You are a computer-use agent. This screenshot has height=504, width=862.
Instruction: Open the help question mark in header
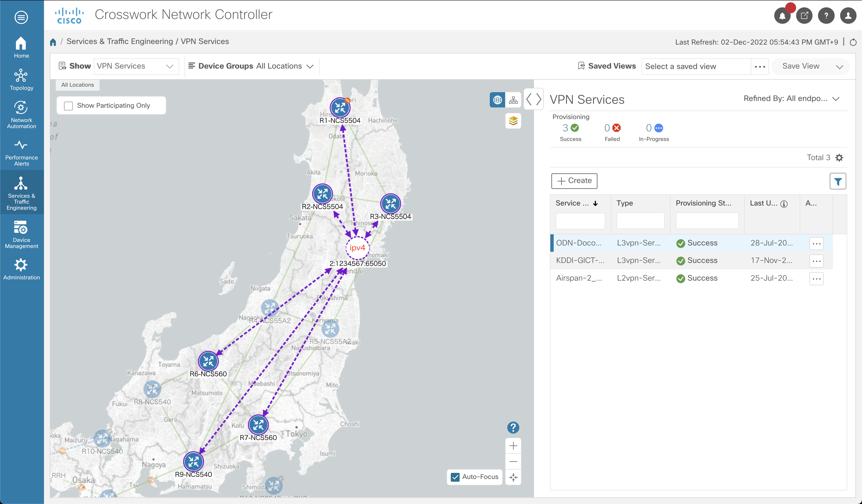pyautogui.click(x=826, y=16)
